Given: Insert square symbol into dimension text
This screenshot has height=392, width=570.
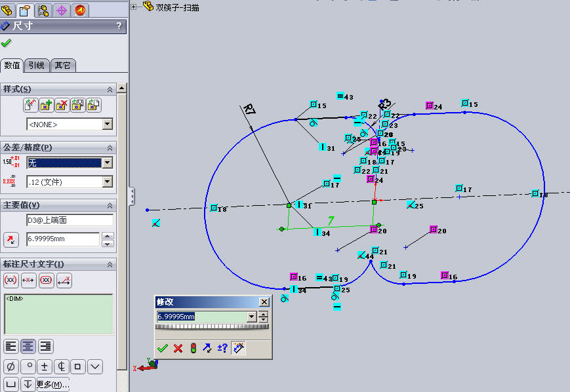Looking at the screenshot, I should coord(78,366).
